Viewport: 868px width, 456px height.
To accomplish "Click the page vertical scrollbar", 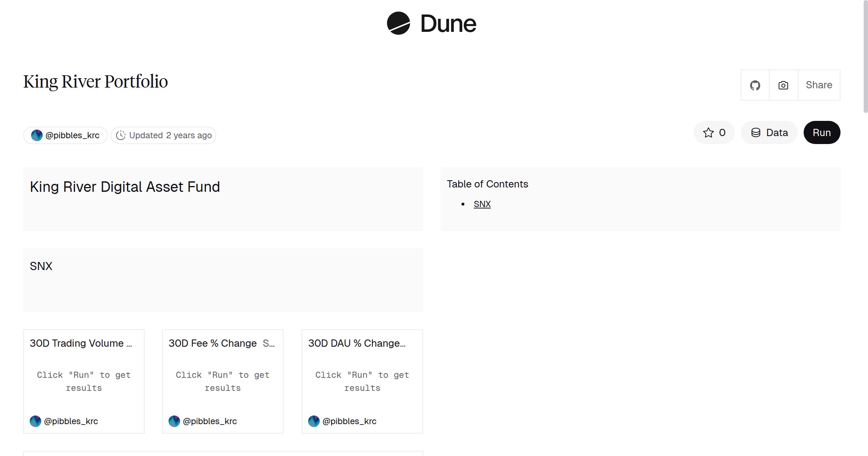I will point(865,58).
